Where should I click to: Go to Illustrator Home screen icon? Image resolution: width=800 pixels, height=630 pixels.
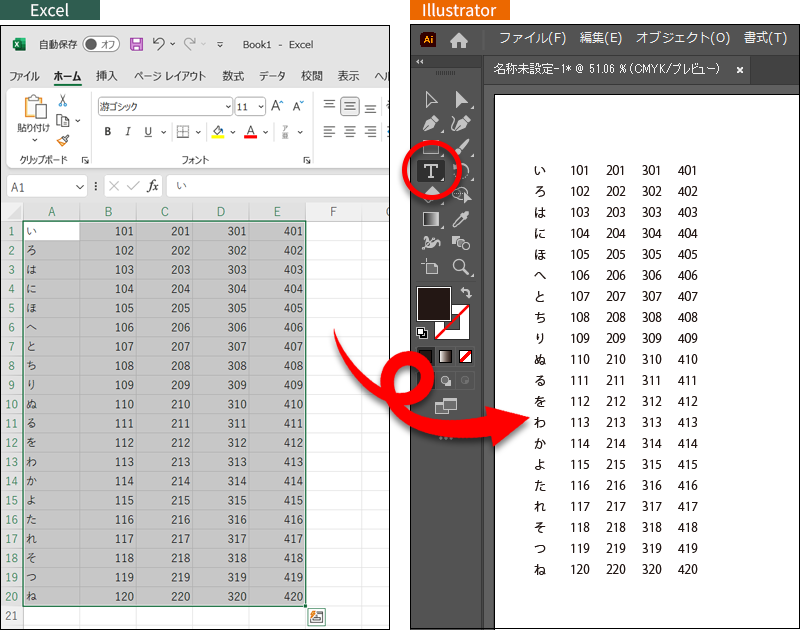click(x=459, y=40)
